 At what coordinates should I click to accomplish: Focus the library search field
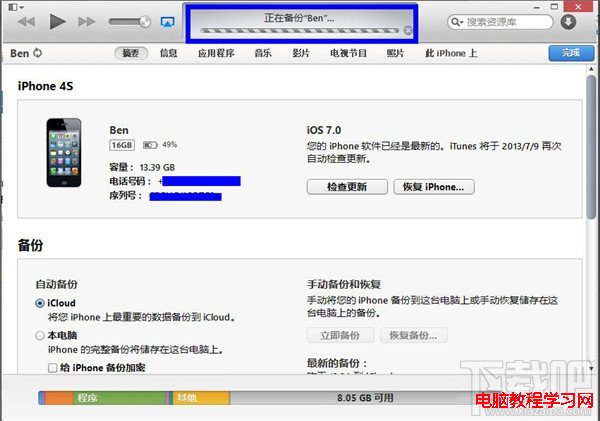[x=500, y=22]
